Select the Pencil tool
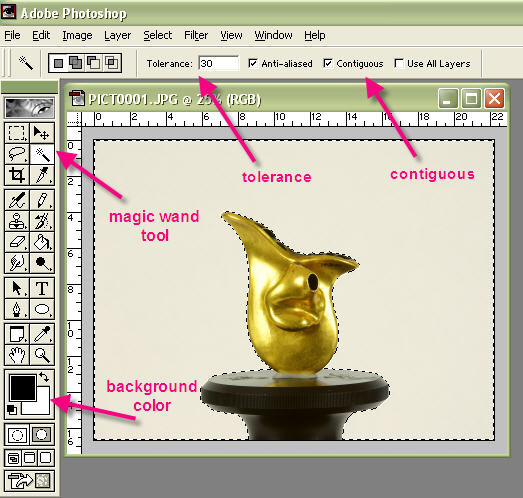 point(42,200)
